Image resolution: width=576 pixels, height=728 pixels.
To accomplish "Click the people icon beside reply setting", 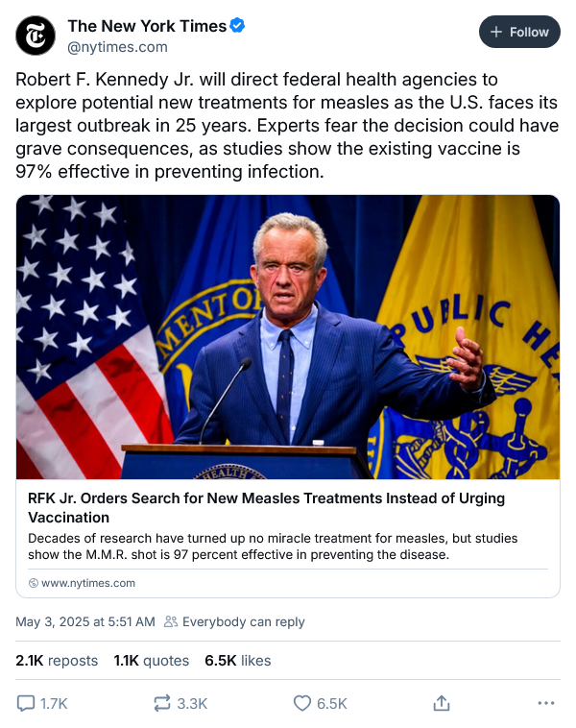I will point(171,621).
